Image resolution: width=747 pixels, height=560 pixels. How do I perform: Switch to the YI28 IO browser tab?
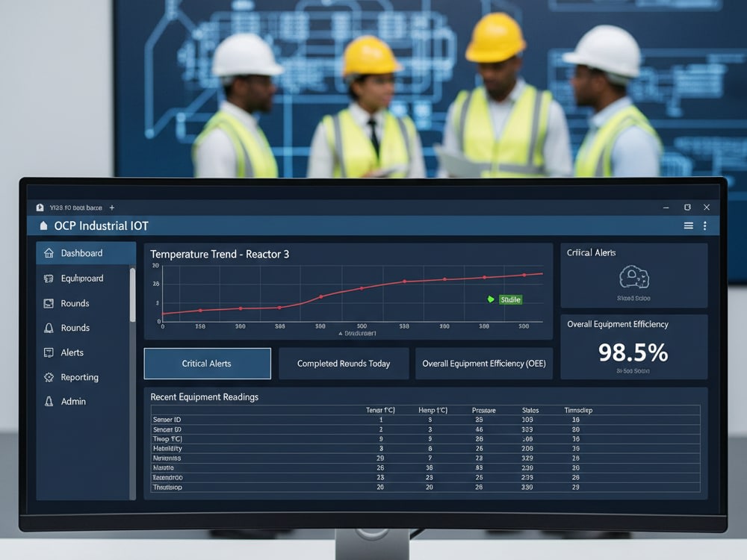75,208
